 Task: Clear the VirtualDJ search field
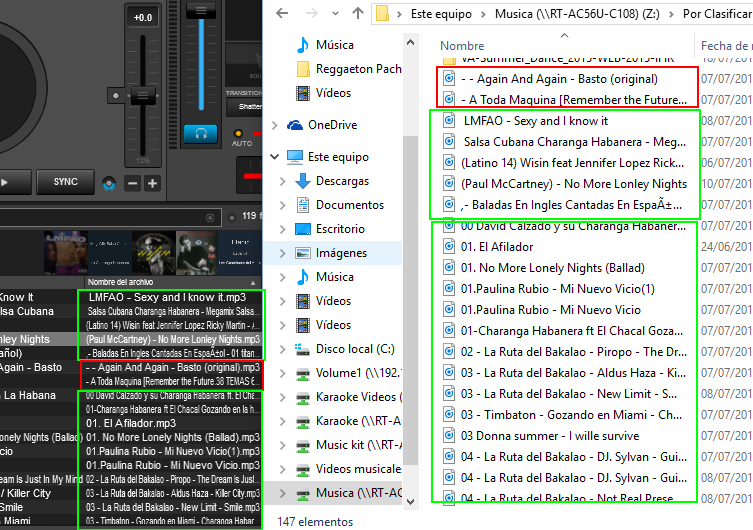pos(210,218)
